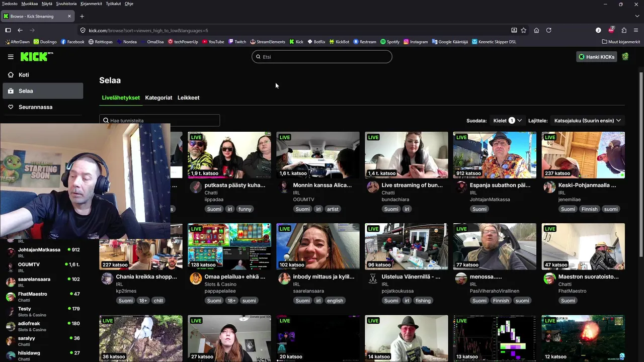Go to Koti in sidebar
Image resolution: width=644 pixels, height=362 pixels.
pos(43,75)
